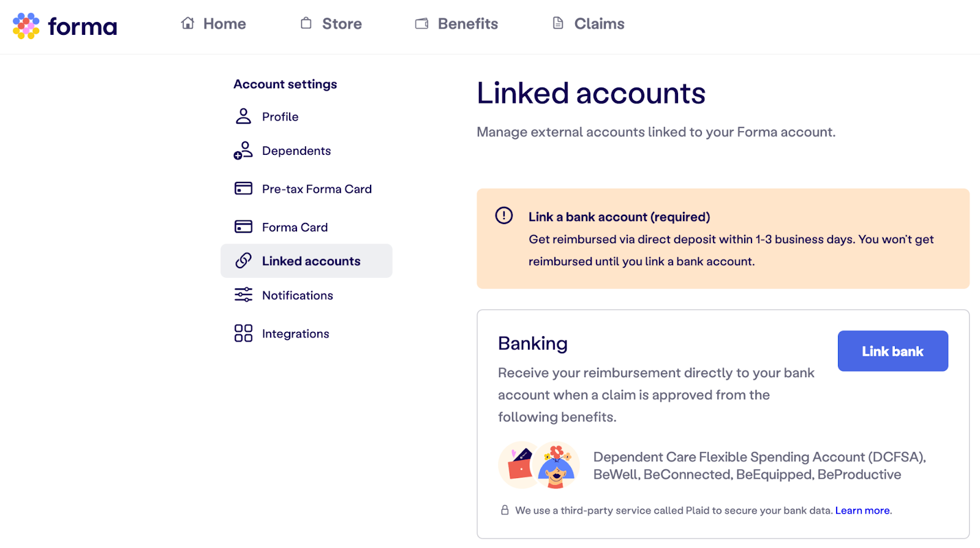
Task: Click the Pre-tax Forma Card icon
Action: (x=243, y=189)
